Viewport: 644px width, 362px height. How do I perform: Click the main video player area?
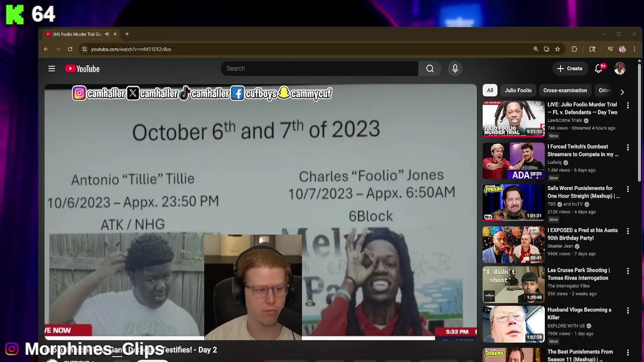(261, 211)
